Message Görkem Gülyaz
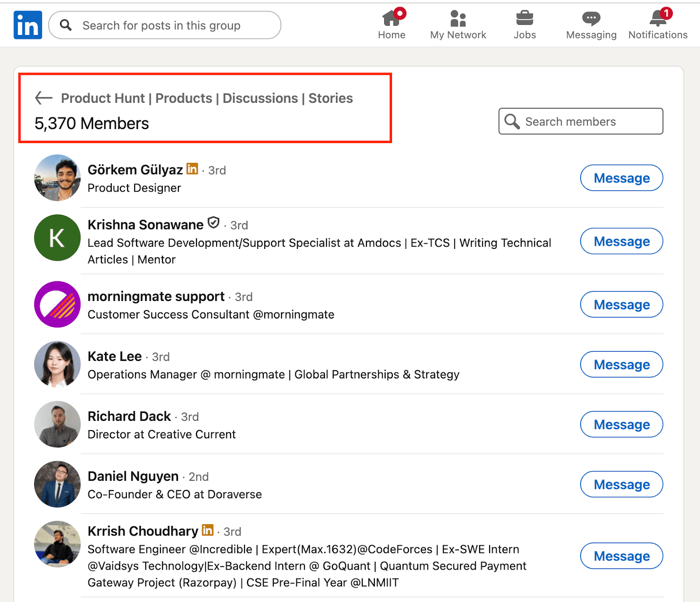Image resolution: width=700 pixels, height=602 pixels. coord(622,178)
